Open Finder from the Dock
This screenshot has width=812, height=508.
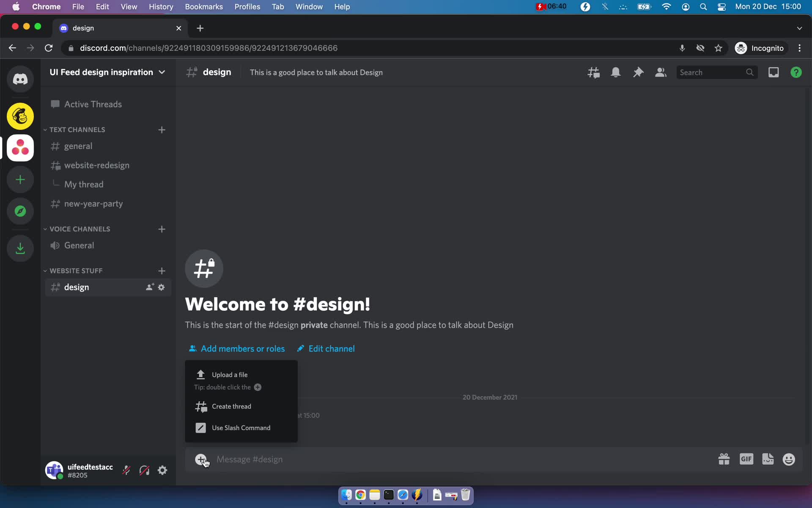pyautogui.click(x=346, y=495)
